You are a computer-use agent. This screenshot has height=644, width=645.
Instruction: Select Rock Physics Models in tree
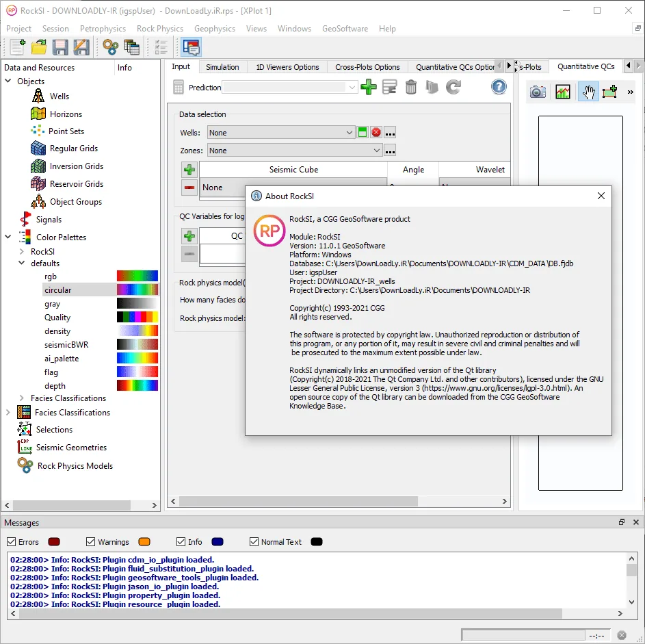(75, 466)
